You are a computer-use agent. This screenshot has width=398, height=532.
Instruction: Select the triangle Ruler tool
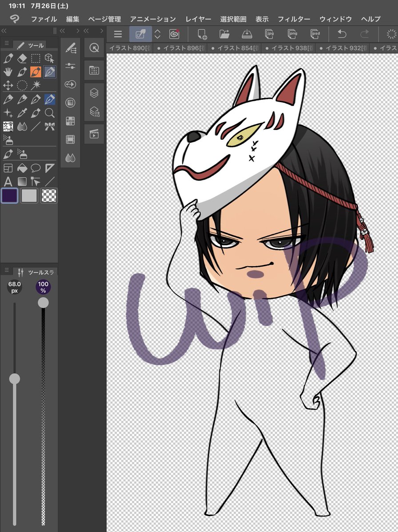(50, 168)
